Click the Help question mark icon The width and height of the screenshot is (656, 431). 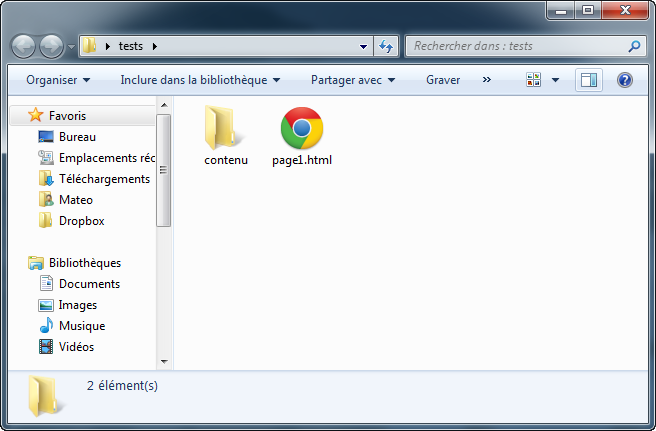[625, 80]
